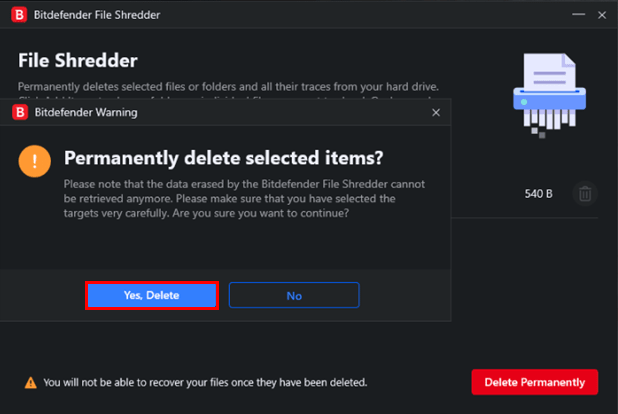The width and height of the screenshot is (618, 414).
Task: Click the trash can icon beside 540 B
Action: pos(585,194)
